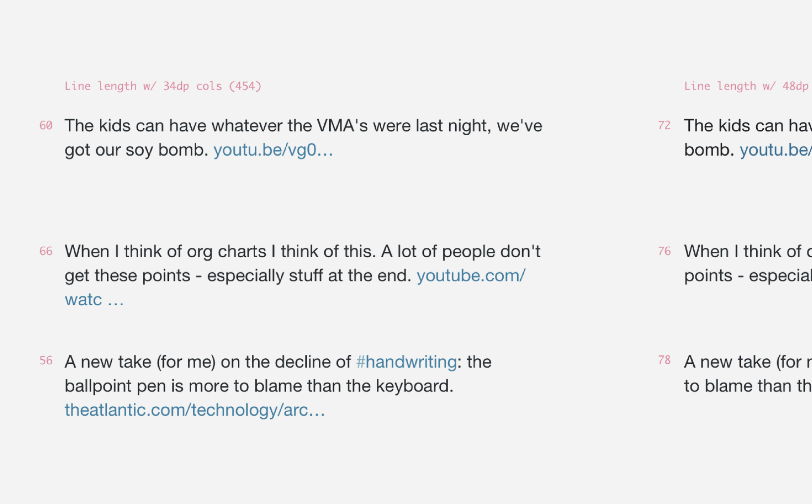Image resolution: width=812 pixels, height=504 pixels.
Task: Click the youtube.com/ link after 'the end.'
Action: coord(471,276)
